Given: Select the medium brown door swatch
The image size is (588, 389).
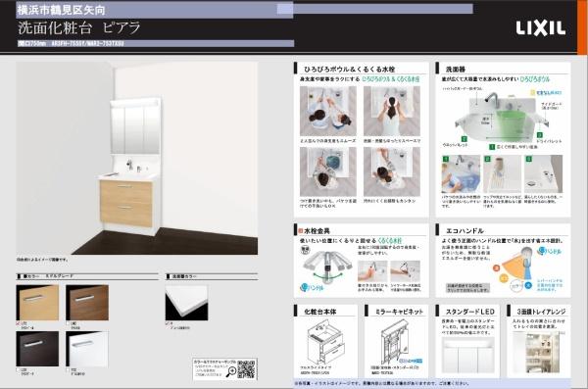Looking at the screenshot, I should (x=87, y=303).
